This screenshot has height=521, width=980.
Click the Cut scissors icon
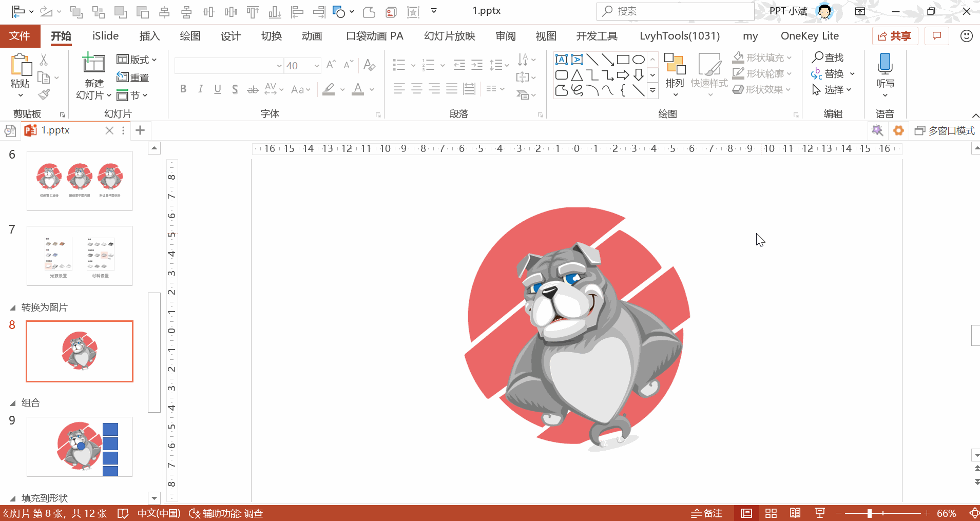click(44, 60)
